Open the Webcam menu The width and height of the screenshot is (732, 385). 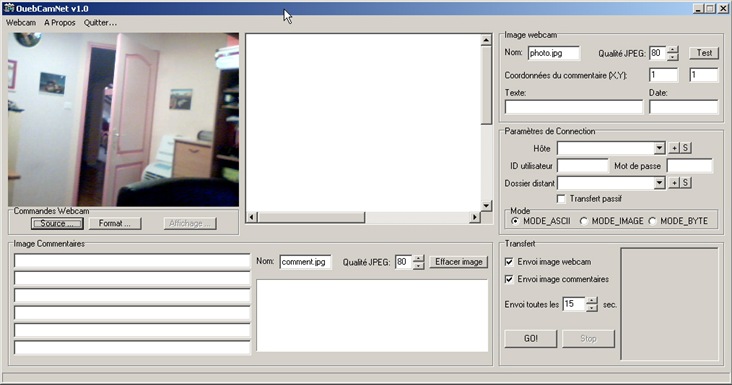21,22
